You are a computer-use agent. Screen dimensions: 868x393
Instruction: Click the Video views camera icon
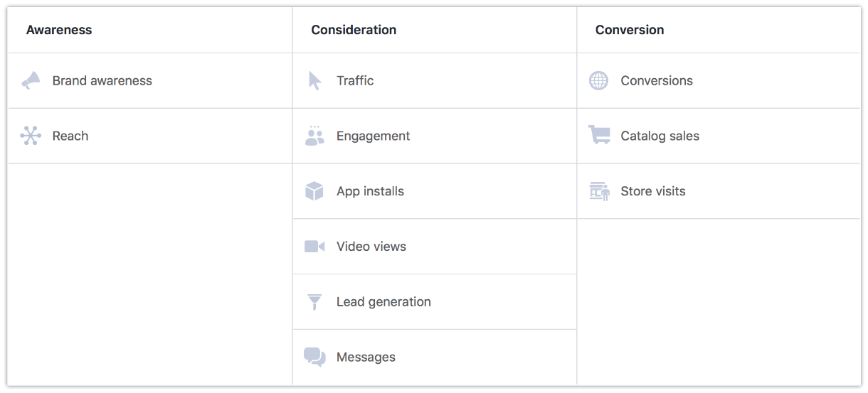point(314,247)
